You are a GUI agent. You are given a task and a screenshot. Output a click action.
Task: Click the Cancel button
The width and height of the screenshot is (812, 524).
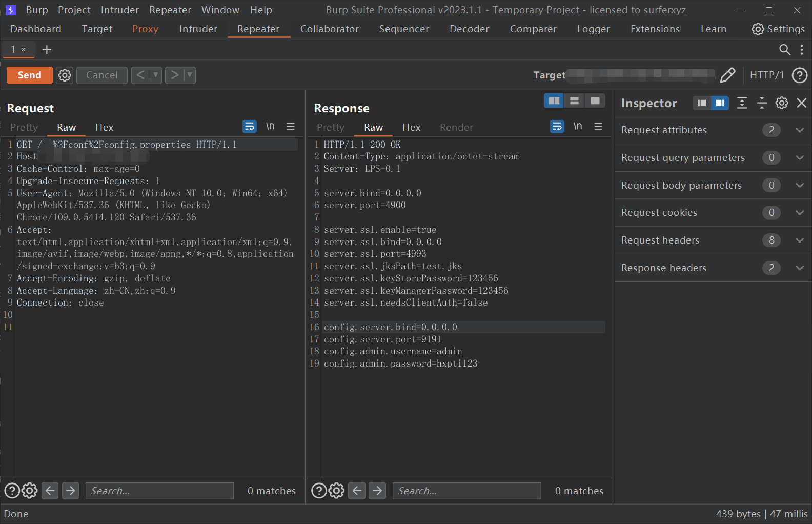pyautogui.click(x=102, y=75)
